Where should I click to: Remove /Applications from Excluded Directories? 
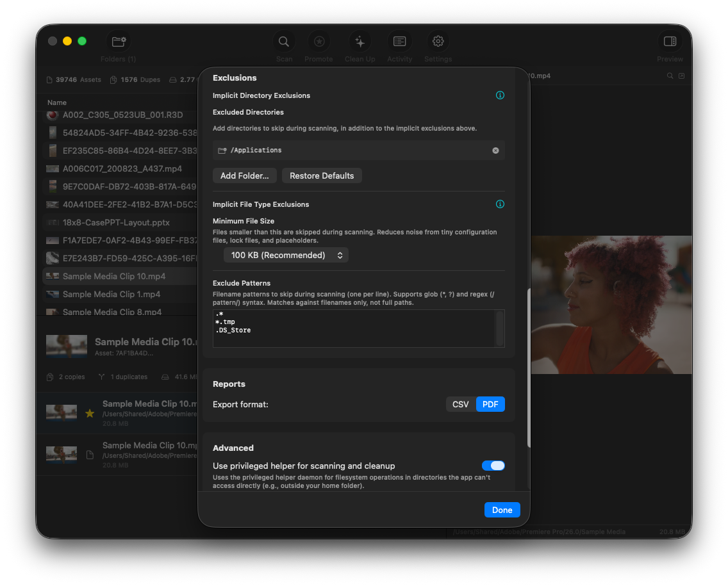pyautogui.click(x=495, y=150)
